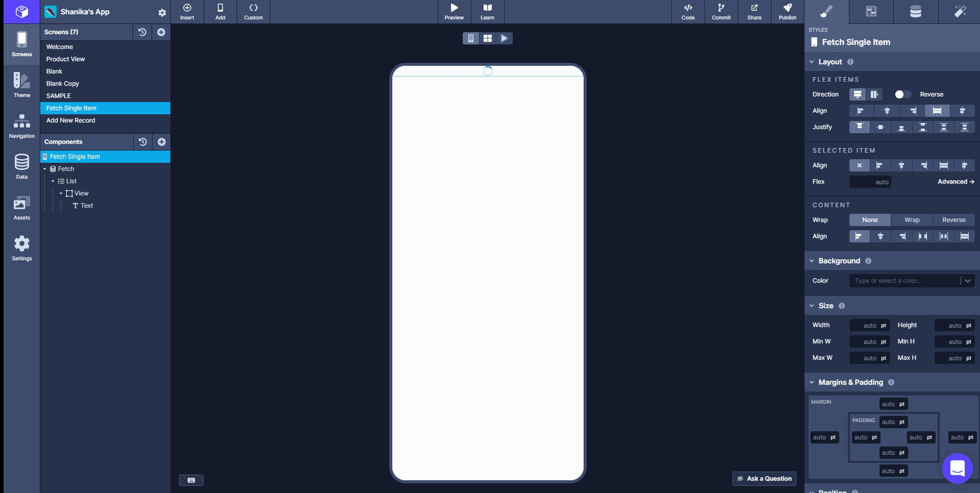This screenshot has height=493, width=980.
Task: Click the Publish icon
Action: tap(787, 11)
